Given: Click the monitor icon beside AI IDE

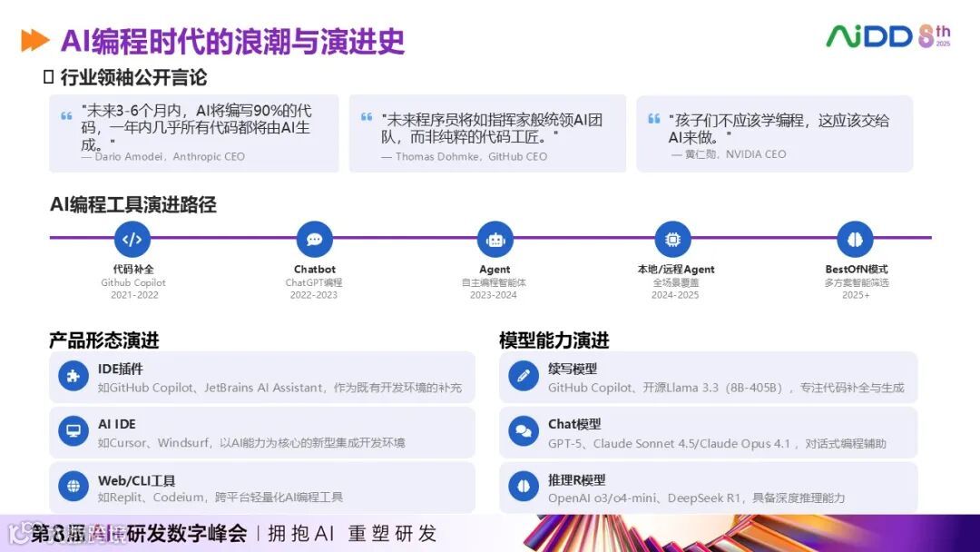Looking at the screenshot, I should (73, 431).
